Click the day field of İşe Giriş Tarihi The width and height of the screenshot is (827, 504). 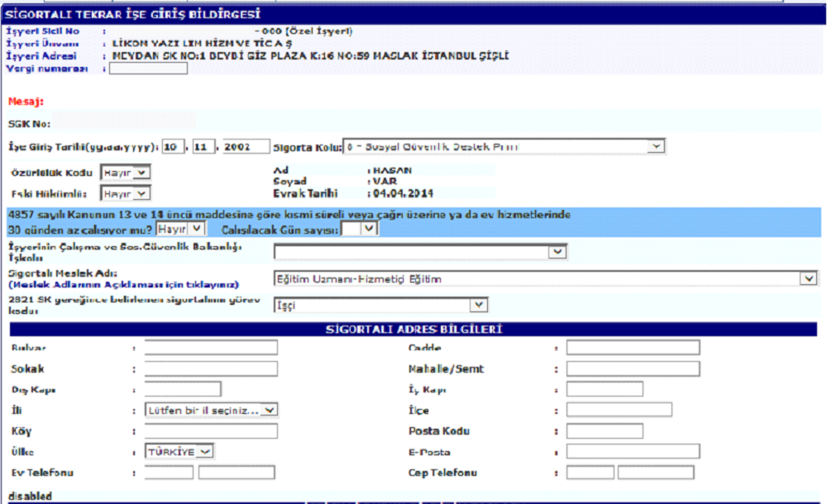[170, 147]
